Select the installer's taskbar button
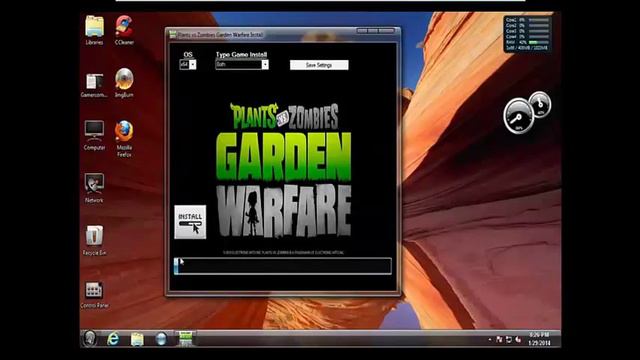Image resolution: width=640 pixels, height=360 pixels. pyautogui.click(x=186, y=339)
